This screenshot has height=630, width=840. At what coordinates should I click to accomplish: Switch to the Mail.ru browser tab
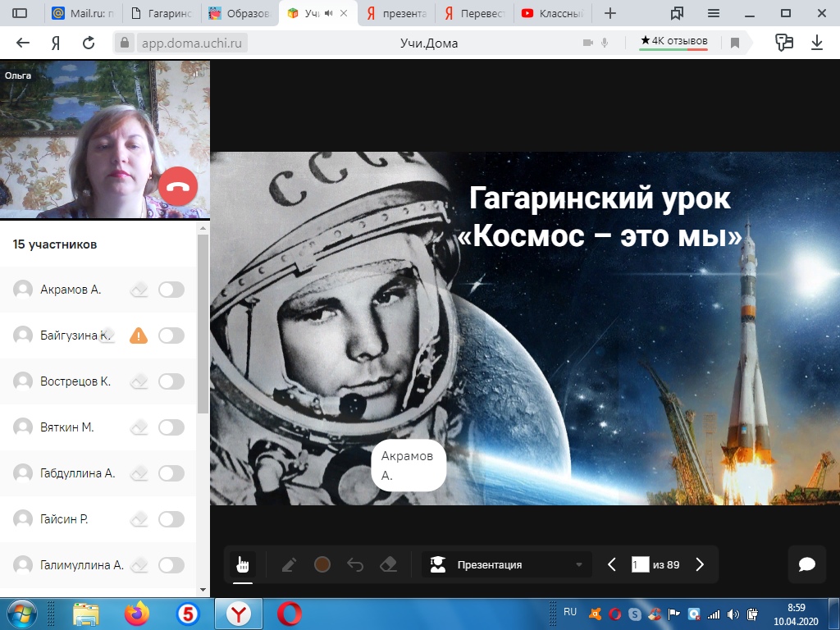pos(80,14)
